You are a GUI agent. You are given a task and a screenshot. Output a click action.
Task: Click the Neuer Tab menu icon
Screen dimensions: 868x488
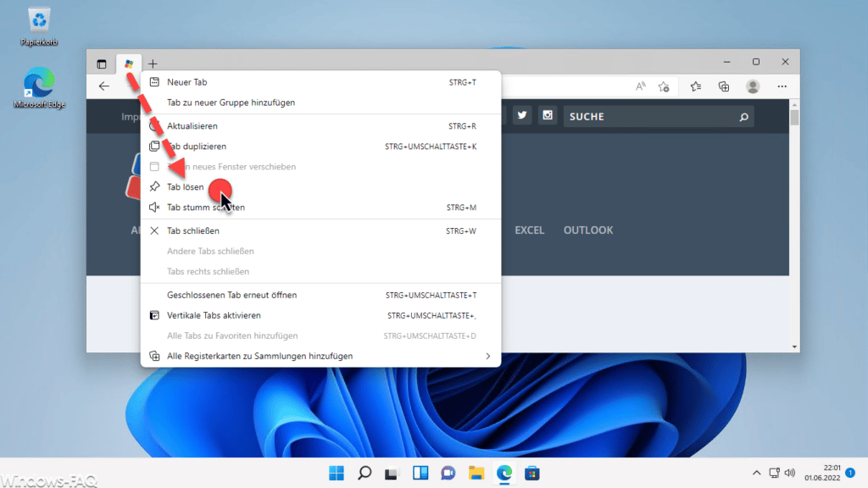pos(154,82)
